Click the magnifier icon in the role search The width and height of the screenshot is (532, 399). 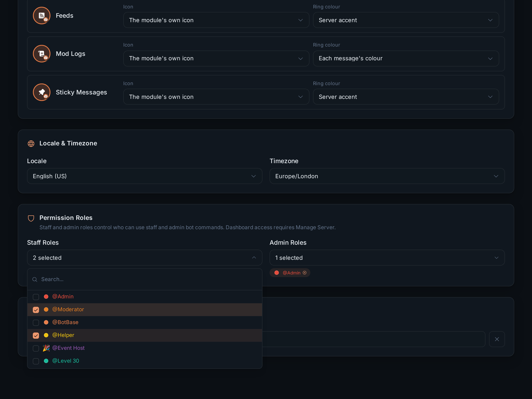35,280
